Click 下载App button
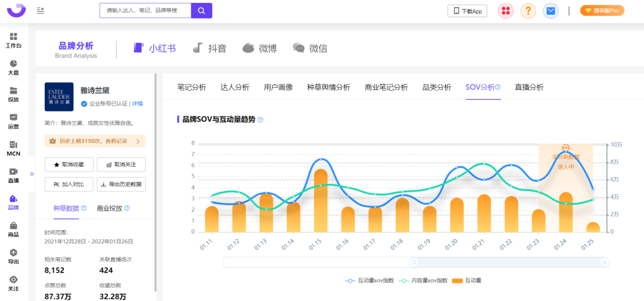644x301 pixels. pos(467,11)
